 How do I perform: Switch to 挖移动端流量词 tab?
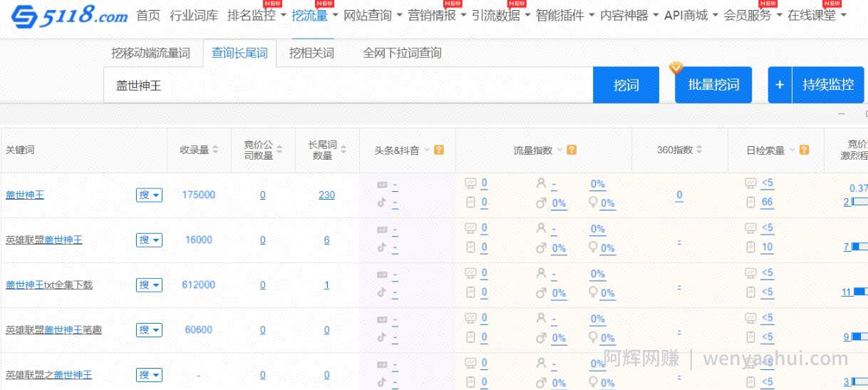151,53
